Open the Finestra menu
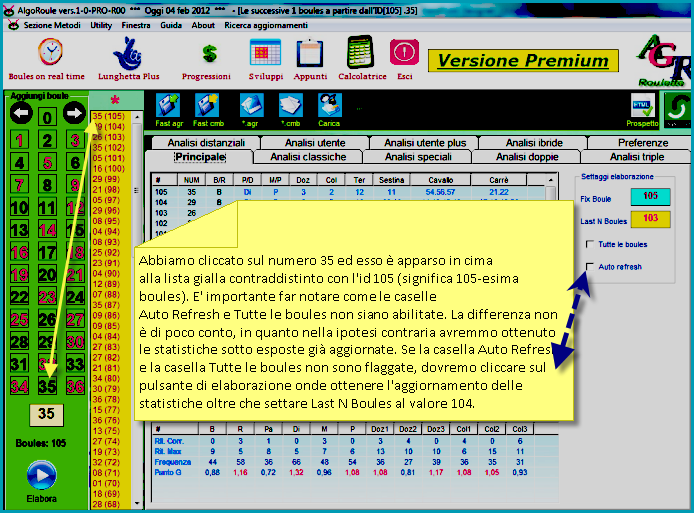This screenshot has width=694, height=513. tap(136, 25)
